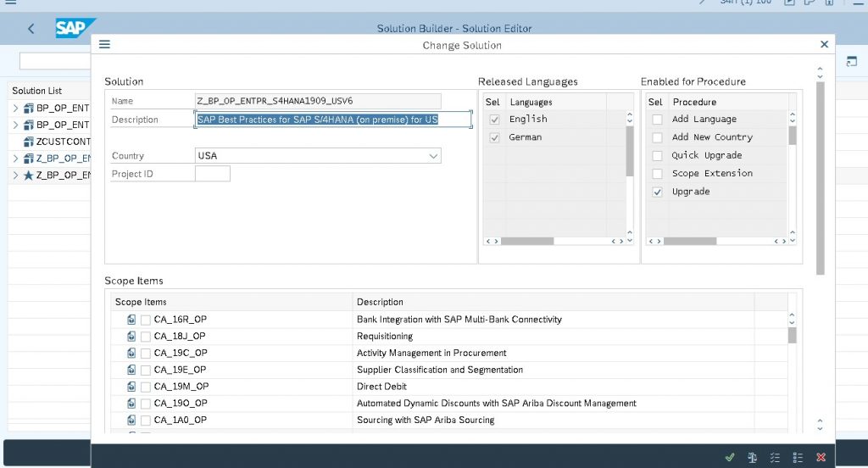Expand the second BP_OP_ENT tree node
Image resolution: width=868 pixels, height=468 pixels.
[x=15, y=125]
